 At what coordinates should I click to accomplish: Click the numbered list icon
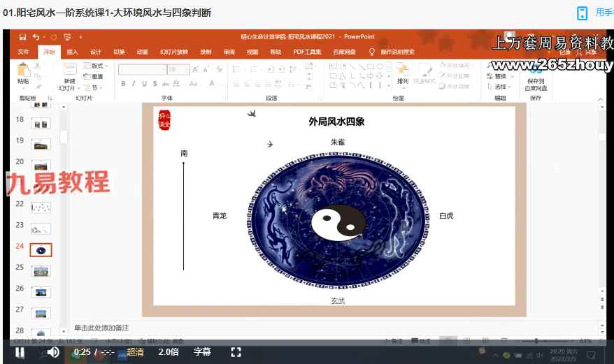coord(254,70)
